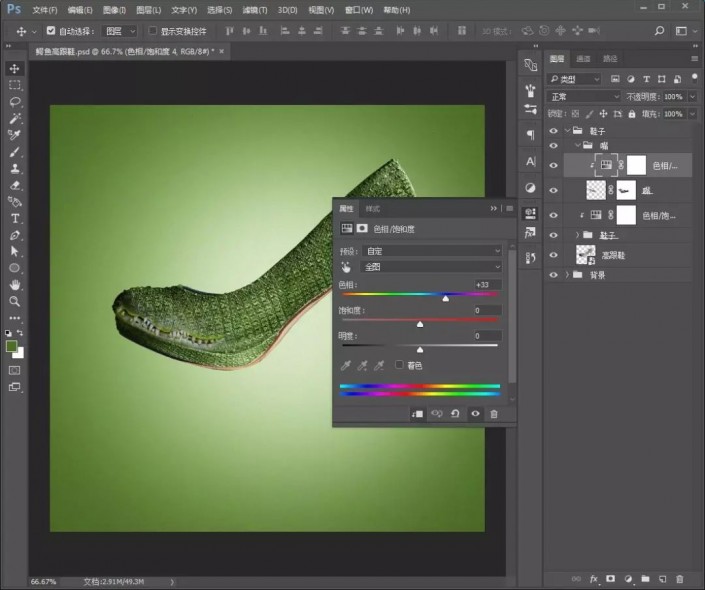This screenshot has width=705, height=590.
Task: Select the Lasso tool
Action: click(14, 102)
